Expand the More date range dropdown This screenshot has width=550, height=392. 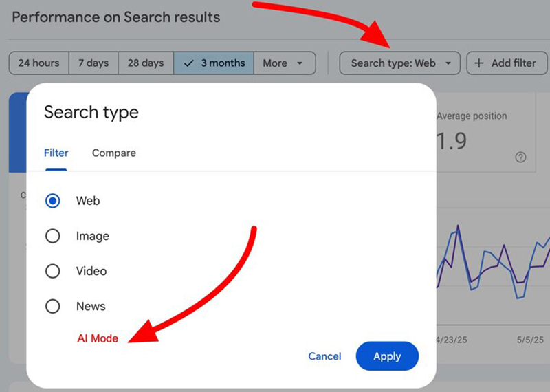(284, 63)
